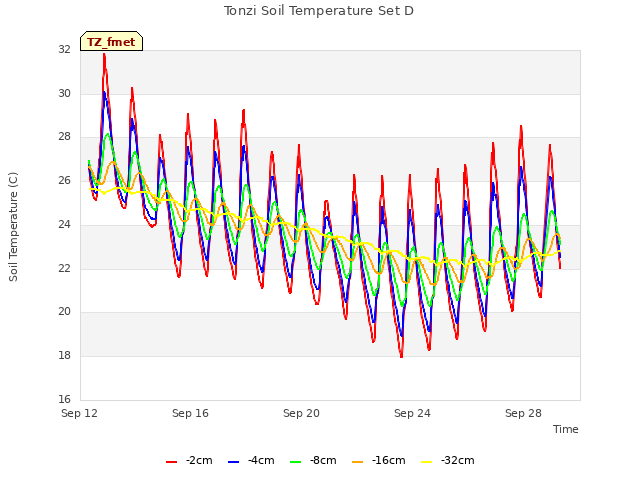Click the 24 y-axis tick label
This screenshot has height=480, width=640.
pyautogui.click(x=64, y=224)
